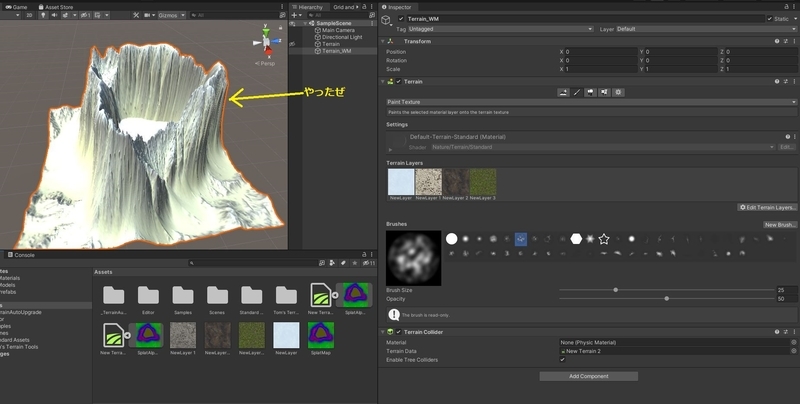Select Directional Light in Hierarchy
800x404 pixels.
point(342,37)
